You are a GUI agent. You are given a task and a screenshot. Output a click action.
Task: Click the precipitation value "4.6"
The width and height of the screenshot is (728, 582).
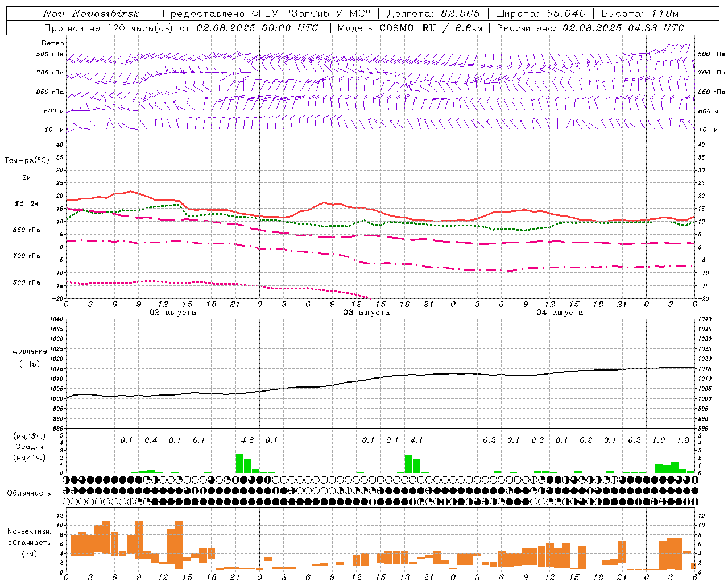click(247, 440)
